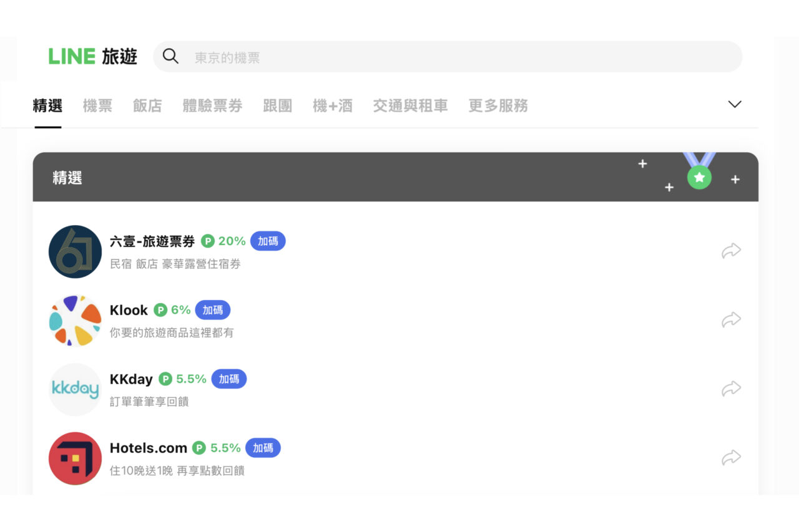799x532 pixels.
Task: Share the Klook listing
Action: (x=731, y=319)
